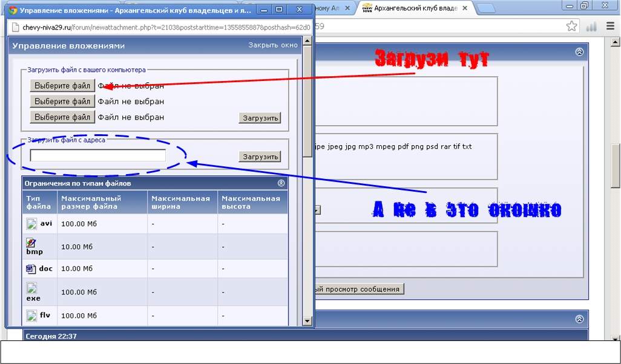Click the signal bars extension icon
Image resolution: width=621 pixels, height=364 pixels.
tap(591, 26)
